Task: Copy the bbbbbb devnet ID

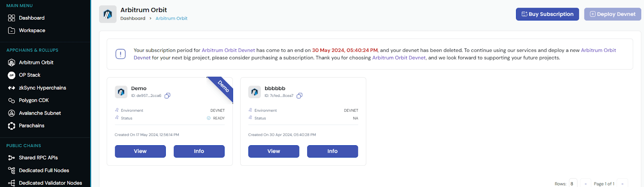Action: click(x=299, y=96)
